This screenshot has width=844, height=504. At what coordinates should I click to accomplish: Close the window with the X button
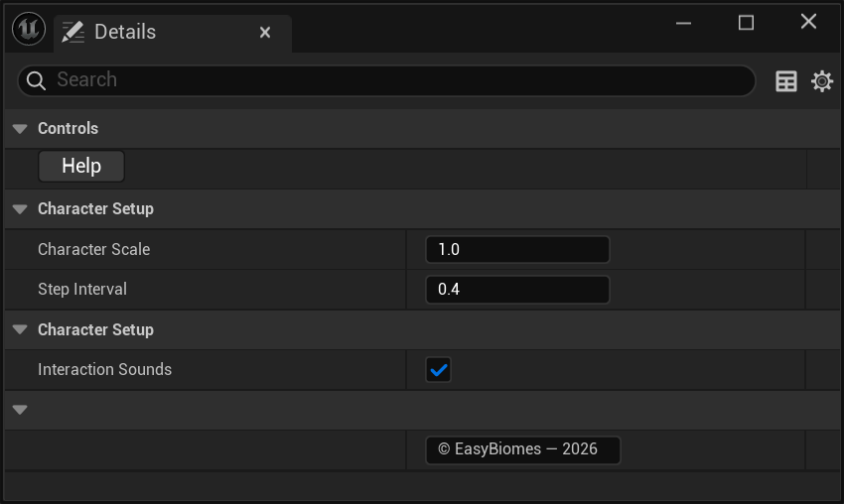[x=808, y=22]
